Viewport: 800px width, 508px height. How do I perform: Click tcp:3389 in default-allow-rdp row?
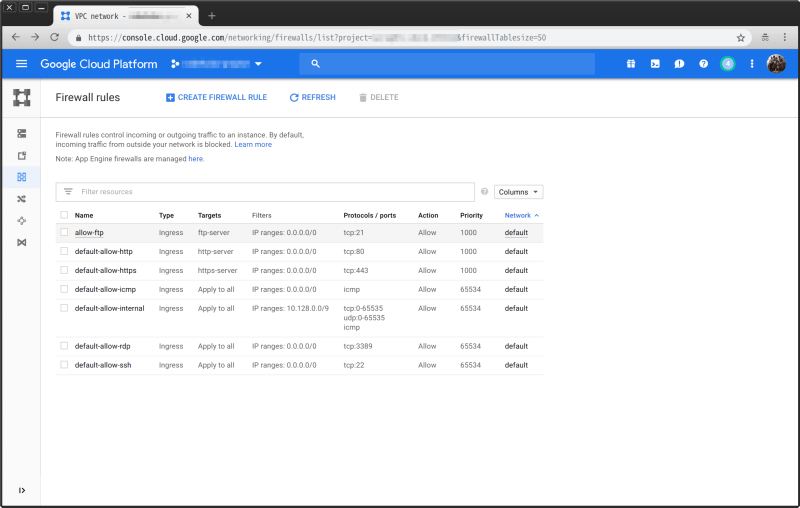pos(358,346)
